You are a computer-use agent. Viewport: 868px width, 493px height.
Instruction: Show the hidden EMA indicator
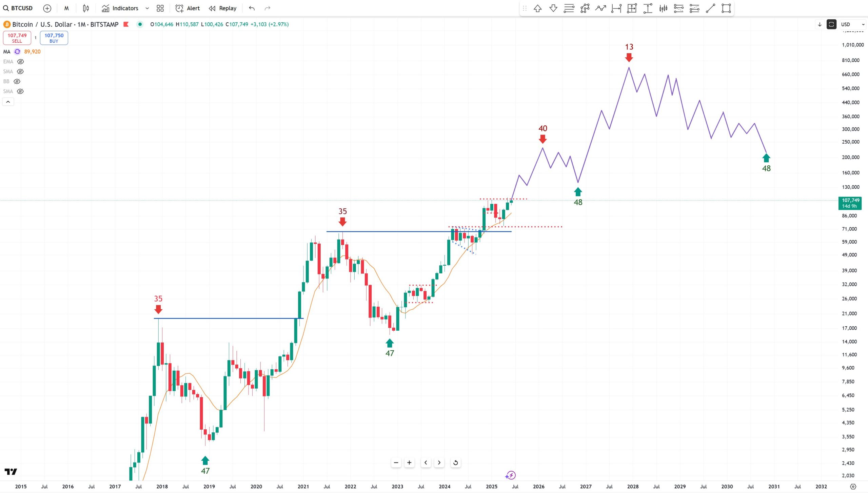[21, 62]
